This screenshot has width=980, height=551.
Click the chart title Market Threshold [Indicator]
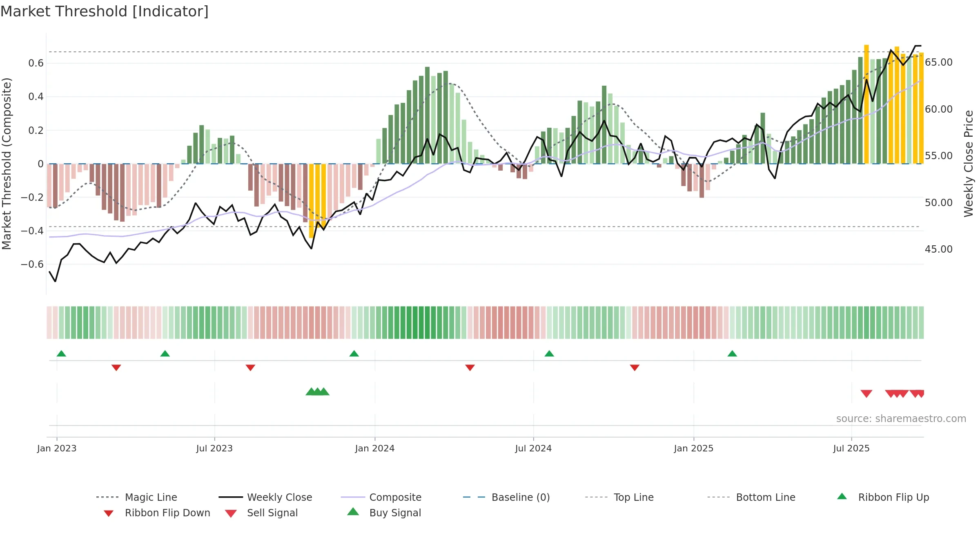pos(105,11)
